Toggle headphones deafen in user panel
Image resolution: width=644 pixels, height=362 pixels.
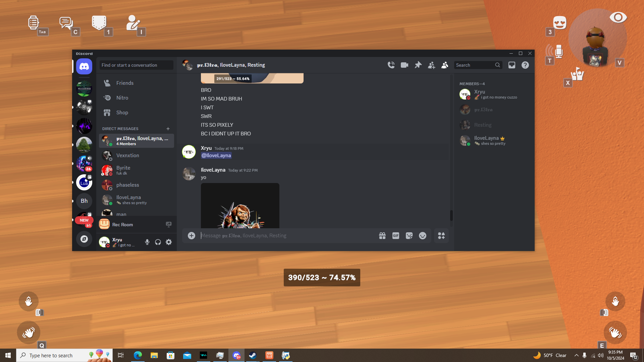click(158, 242)
